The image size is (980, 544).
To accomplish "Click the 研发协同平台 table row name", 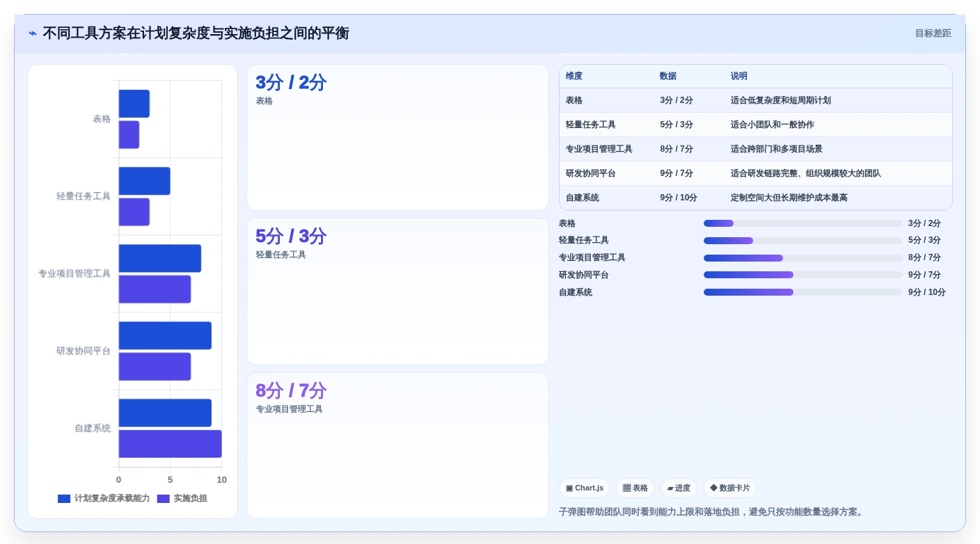I will [x=591, y=173].
